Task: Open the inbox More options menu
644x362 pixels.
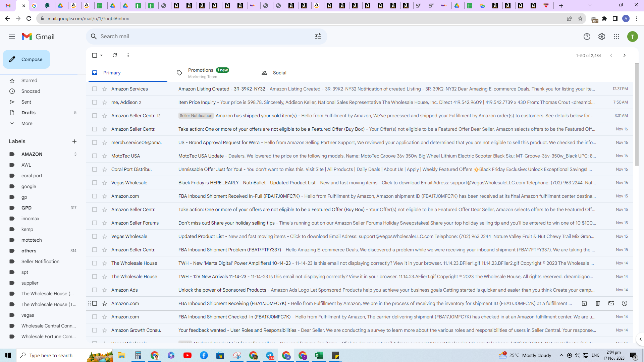Action: 128,55
